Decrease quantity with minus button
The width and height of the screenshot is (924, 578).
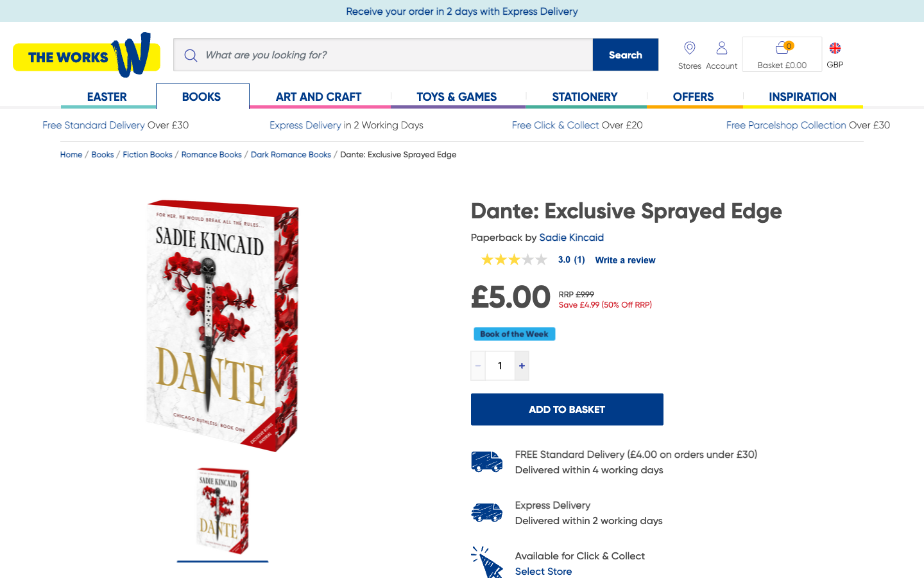click(x=478, y=366)
